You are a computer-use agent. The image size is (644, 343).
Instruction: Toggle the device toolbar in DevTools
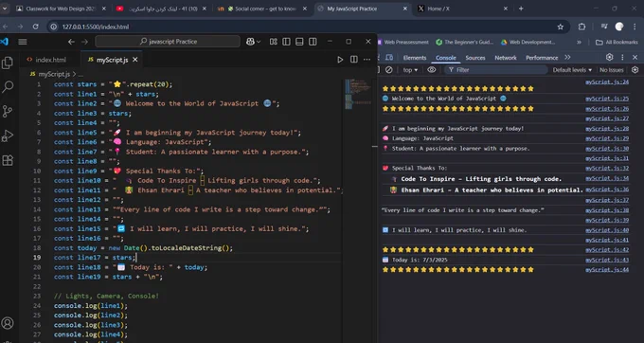coord(389,58)
